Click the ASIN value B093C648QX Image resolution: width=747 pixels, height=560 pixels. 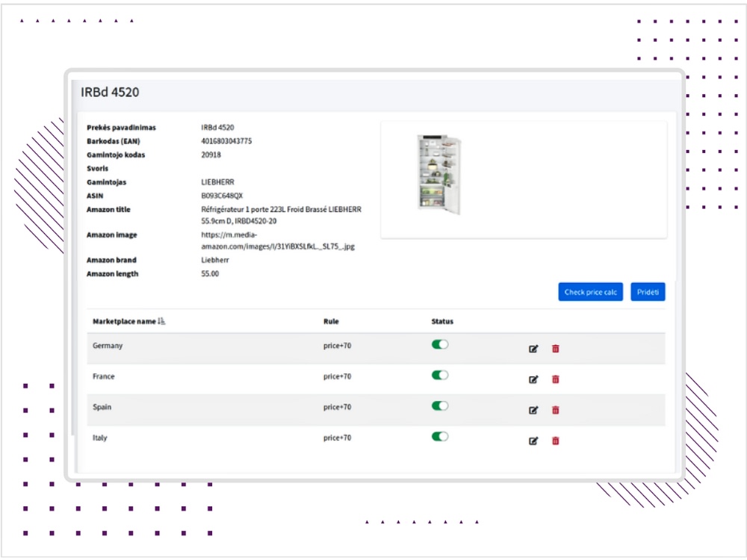coord(222,196)
